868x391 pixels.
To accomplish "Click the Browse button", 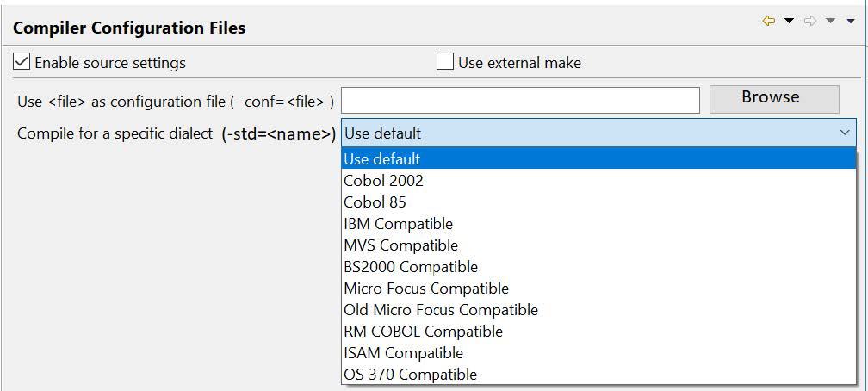I will click(x=774, y=99).
